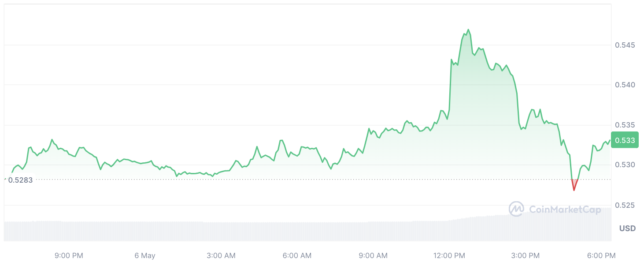The height and width of the screenshot is (270, 644).
Task: Select the 12:00 PM time axis label
Action: point(450,255)
